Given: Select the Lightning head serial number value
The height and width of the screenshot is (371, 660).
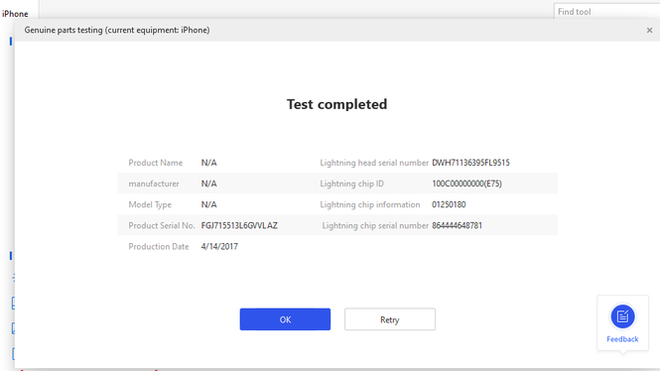Looking at the screenshot, I should 471,163.
